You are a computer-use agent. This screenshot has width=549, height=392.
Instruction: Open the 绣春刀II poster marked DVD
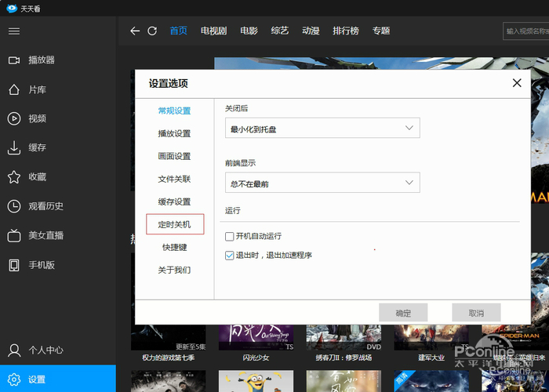(x=344, y=337)
